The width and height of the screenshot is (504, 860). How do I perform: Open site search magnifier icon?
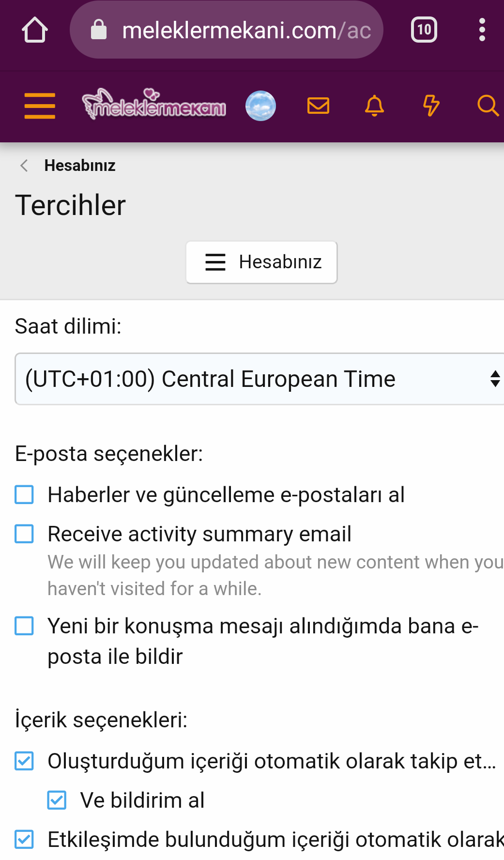point(488,106)
